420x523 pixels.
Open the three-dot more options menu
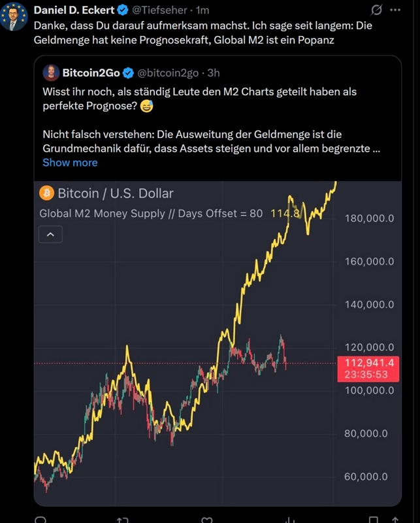coord(396,10)
